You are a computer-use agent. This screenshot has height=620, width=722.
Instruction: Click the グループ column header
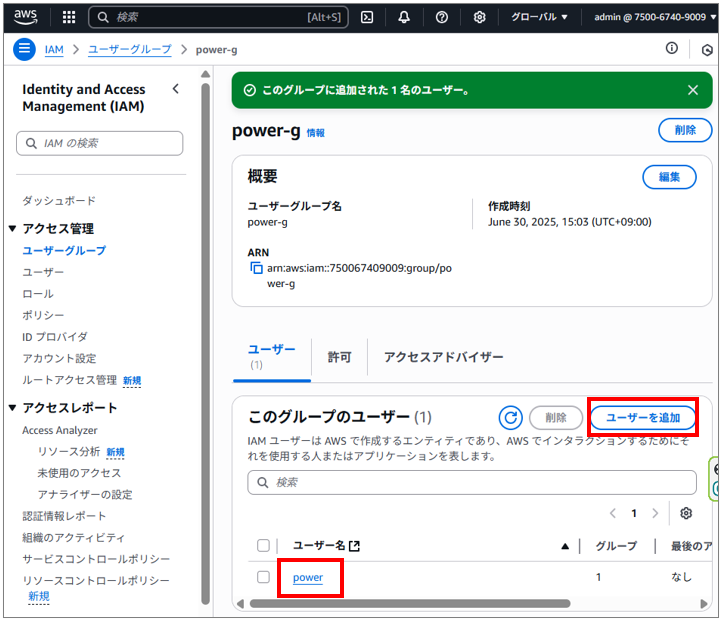tap(616, 546)
